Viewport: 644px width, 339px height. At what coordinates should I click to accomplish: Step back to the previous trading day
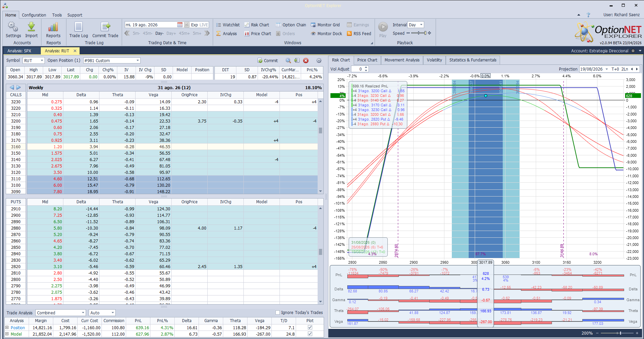(x=159, y=33)
